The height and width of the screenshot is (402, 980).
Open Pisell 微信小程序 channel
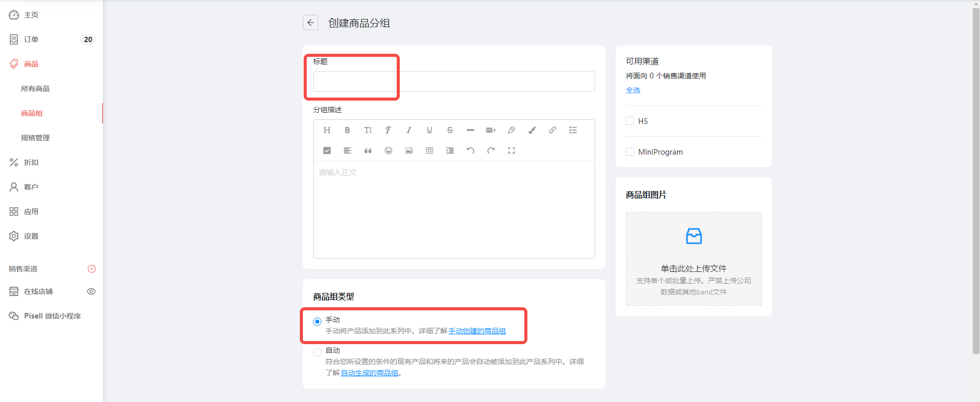coord(51,316)
